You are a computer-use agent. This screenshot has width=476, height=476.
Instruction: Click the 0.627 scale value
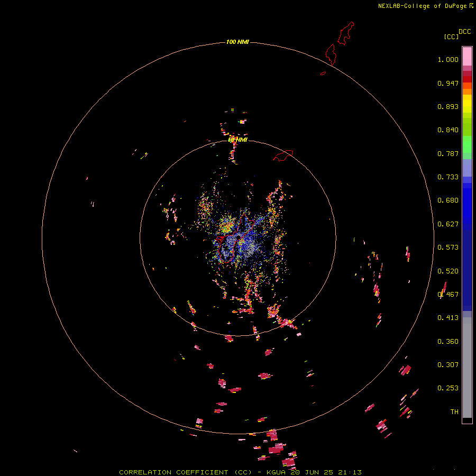[448, 224]
